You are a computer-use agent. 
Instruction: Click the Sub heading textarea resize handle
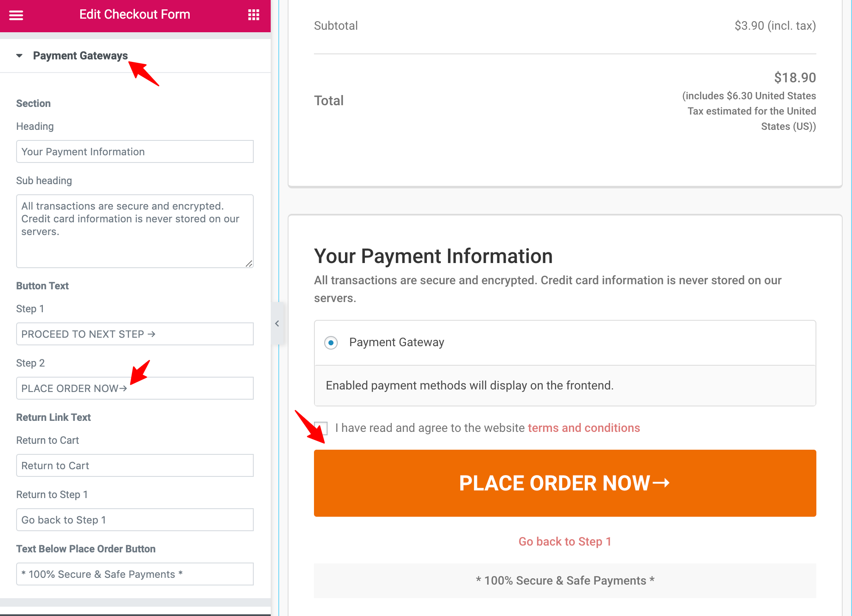[249, 263]
